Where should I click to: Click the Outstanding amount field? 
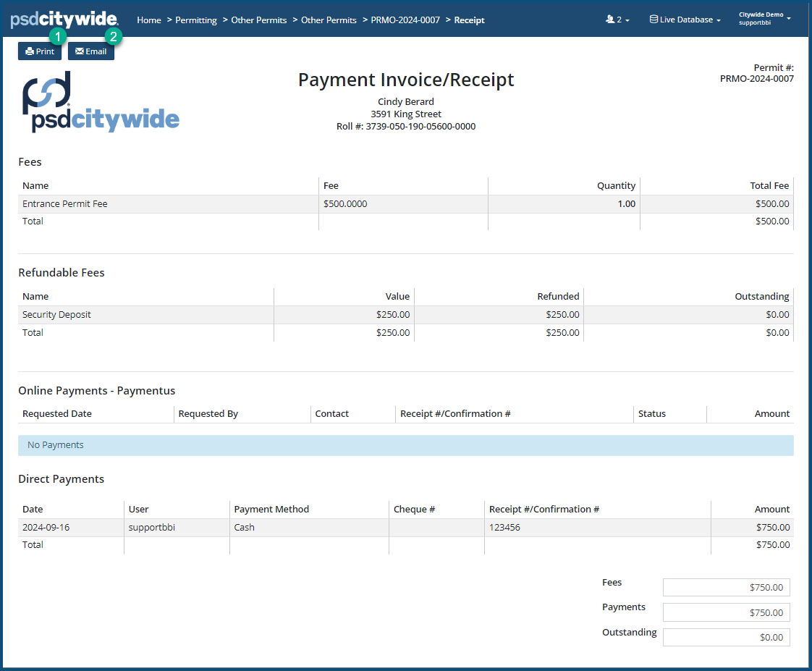726,637
